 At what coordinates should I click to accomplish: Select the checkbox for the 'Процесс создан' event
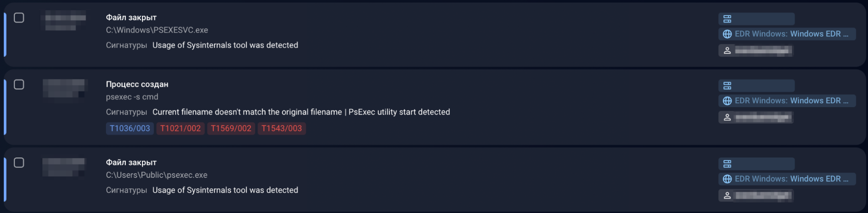(19, 85)
